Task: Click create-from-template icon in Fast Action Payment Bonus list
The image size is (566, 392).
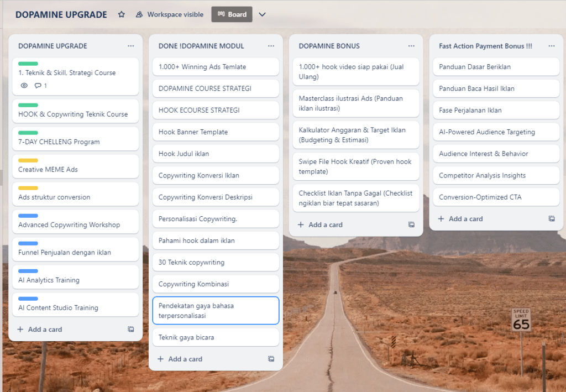Action: point(552,218)
